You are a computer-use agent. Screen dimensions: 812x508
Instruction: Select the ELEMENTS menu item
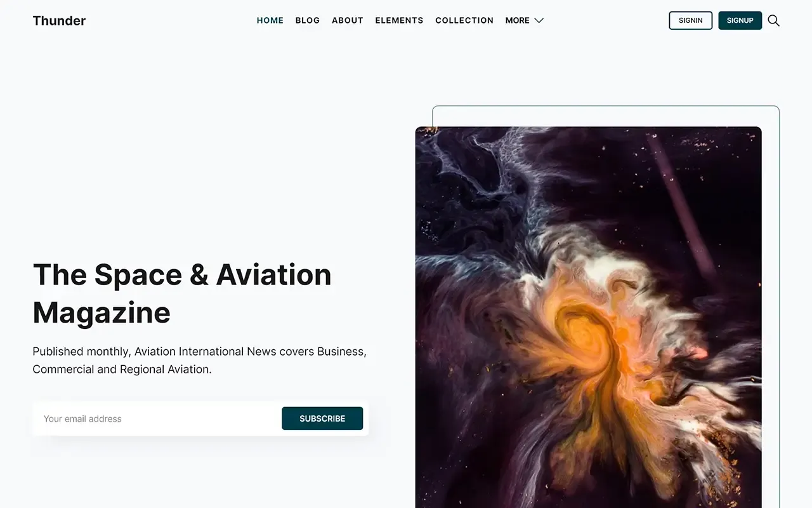click(x=399, y=20)
